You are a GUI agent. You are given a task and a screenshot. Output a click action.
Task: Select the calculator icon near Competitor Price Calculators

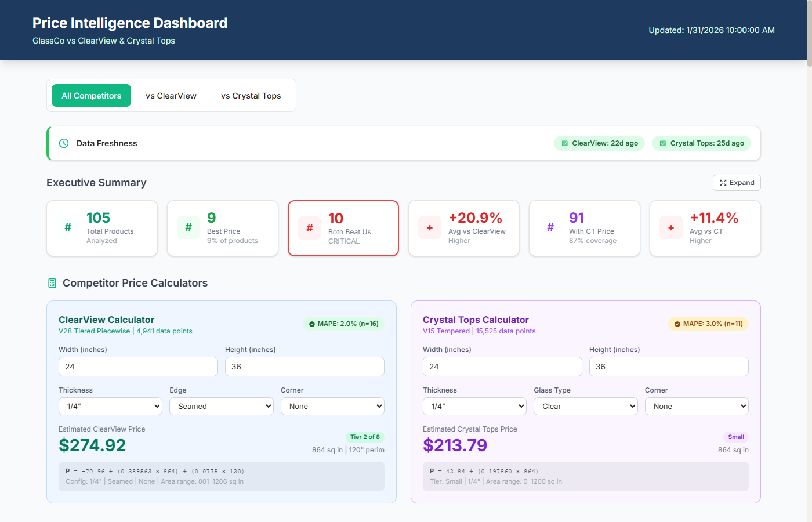(52, 283)
